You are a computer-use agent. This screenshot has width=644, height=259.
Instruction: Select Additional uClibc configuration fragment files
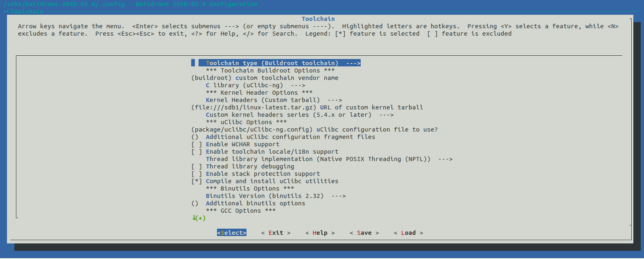pos(283,137)
